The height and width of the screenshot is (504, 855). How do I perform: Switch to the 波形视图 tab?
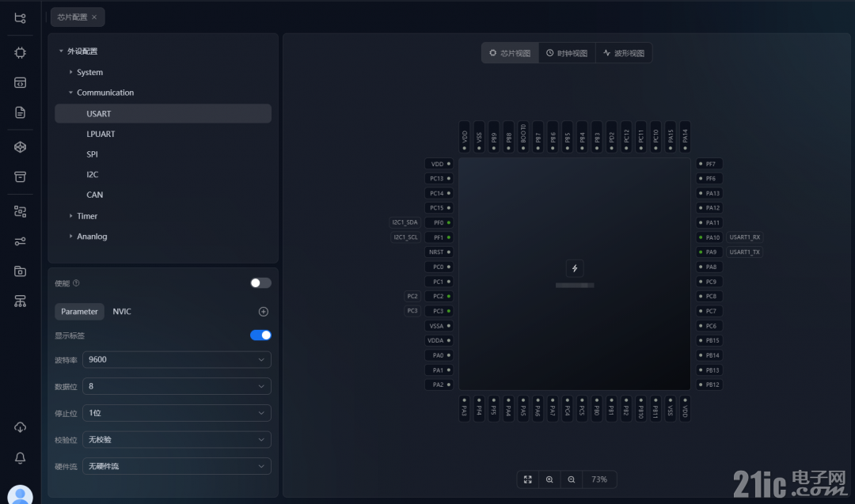coord(624,53)
